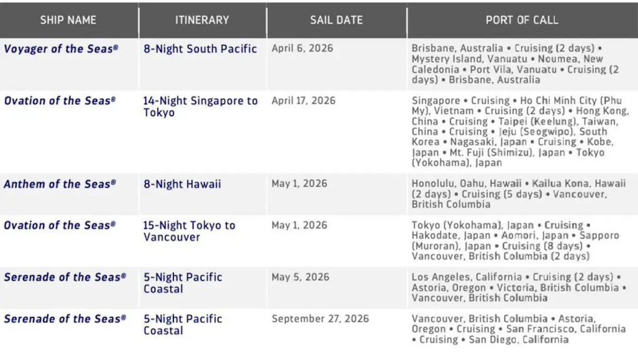Click the ITINERARY column header
Viewport: 638px width, 364px height.
point(202,20)
